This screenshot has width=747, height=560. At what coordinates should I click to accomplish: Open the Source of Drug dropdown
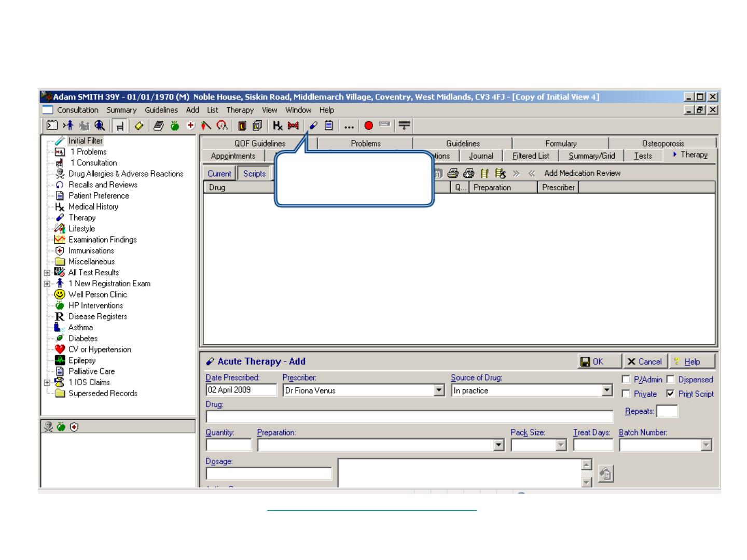pos(607,390)
